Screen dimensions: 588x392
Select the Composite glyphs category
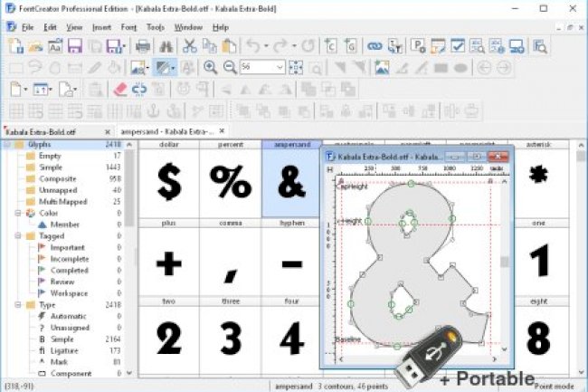[x=55, y=178]
